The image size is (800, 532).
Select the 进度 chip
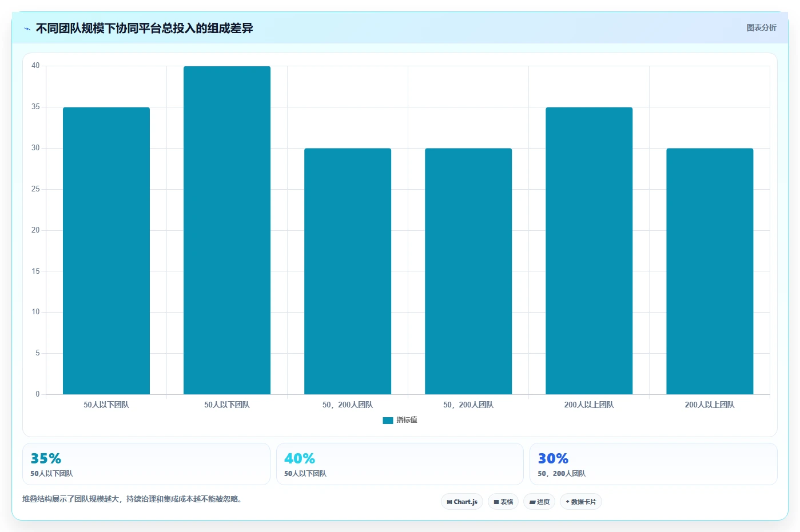pyautogui.click(x=539, y=502)
